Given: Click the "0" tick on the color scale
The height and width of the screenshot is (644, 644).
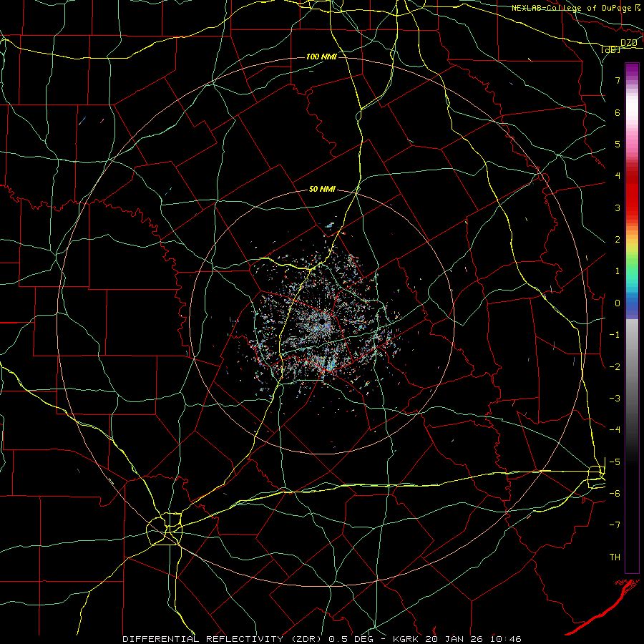Looking at the screenshot, I should point(618,303).
